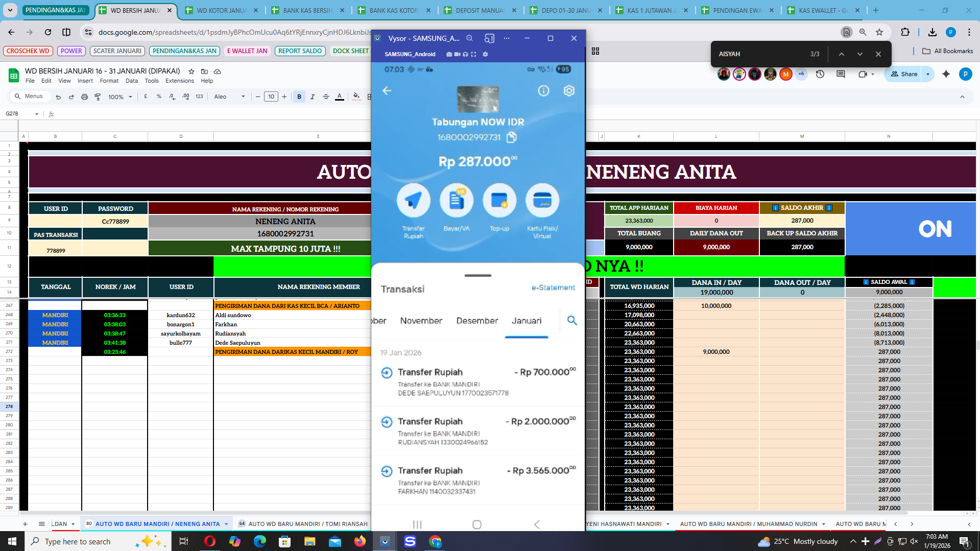Open Microsoft Edge from the taskbar

(x=259, y=541)
